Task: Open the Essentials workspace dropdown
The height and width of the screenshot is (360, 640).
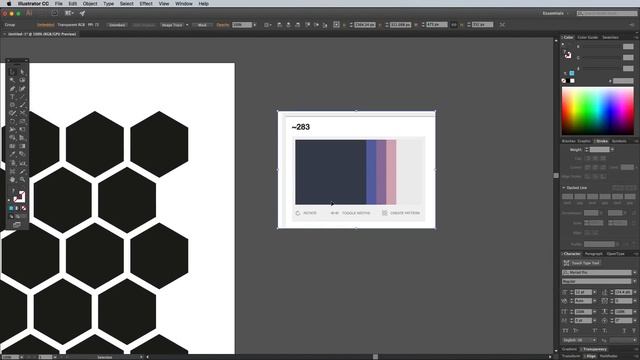Action: pos(555,13)
